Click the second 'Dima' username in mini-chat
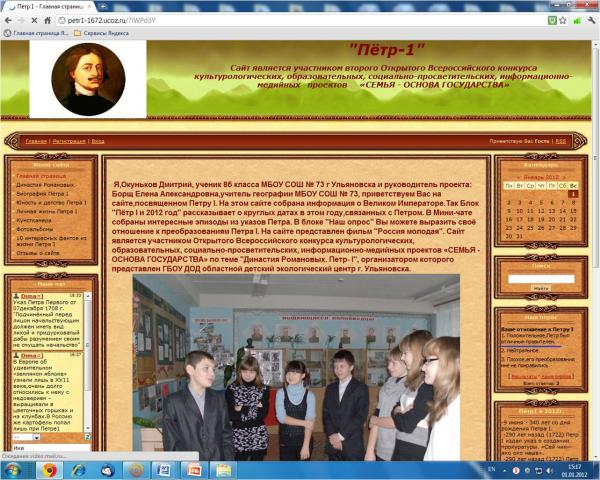Screen dimensions: 600x480 pos(32,356)
